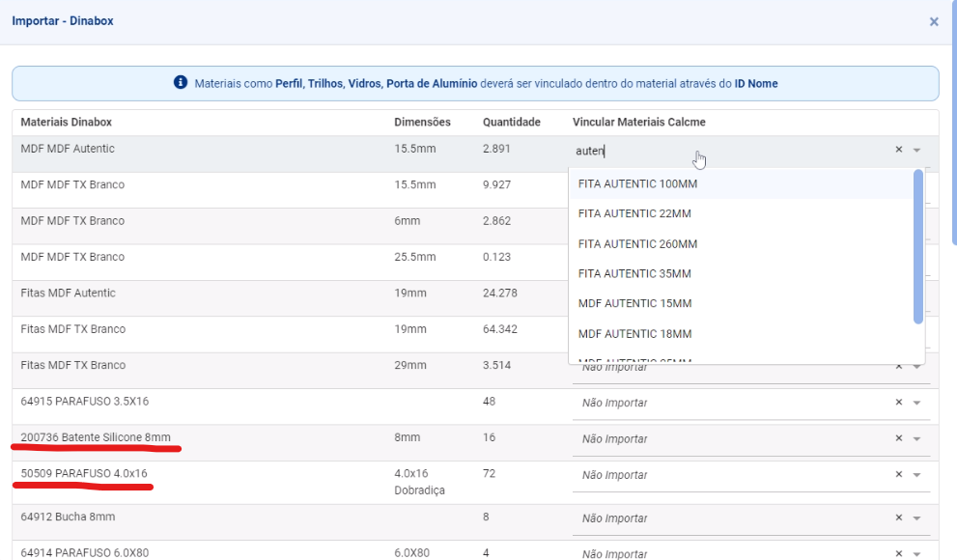This screenshot has width=957, height=560.
Task: Select the FITA AUTENTIC 100MM option
Action: (x=637, y=183)
